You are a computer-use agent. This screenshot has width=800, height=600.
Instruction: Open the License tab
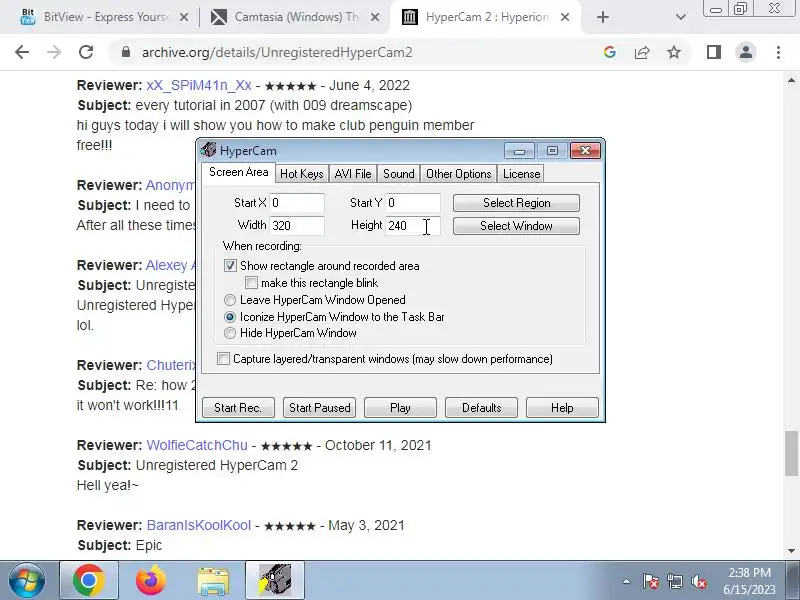pos(521,174)
